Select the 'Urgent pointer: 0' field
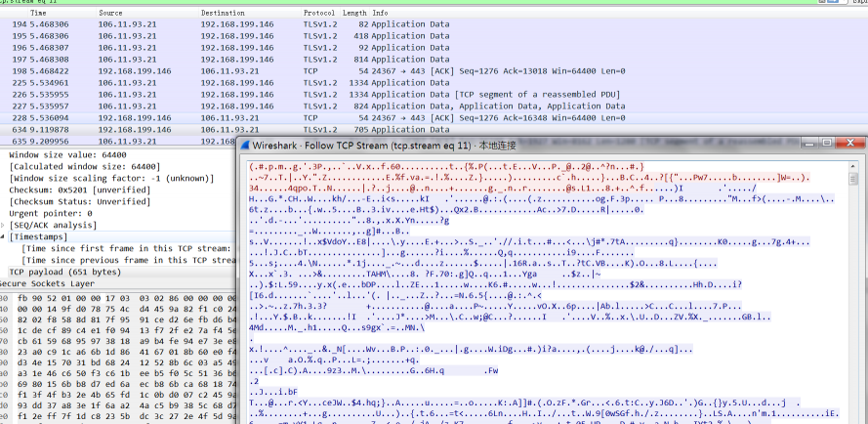Viewport: 868px width, 424px height. pyautogui.click(x=51, y=213)
